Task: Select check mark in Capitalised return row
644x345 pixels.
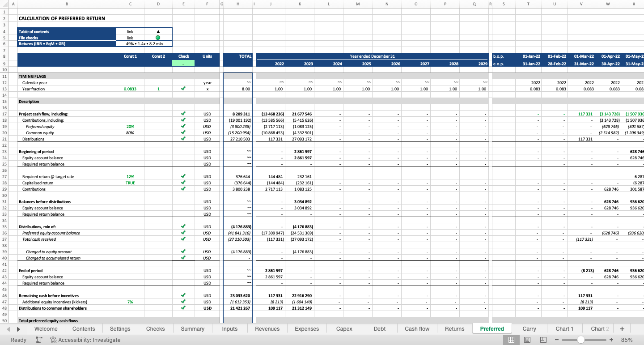Action: point(183,183)
